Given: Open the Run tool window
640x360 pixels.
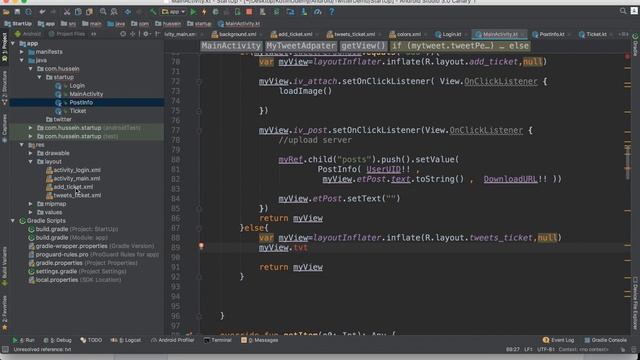Looking at the screenshot, I should click(x=23, y=340).
